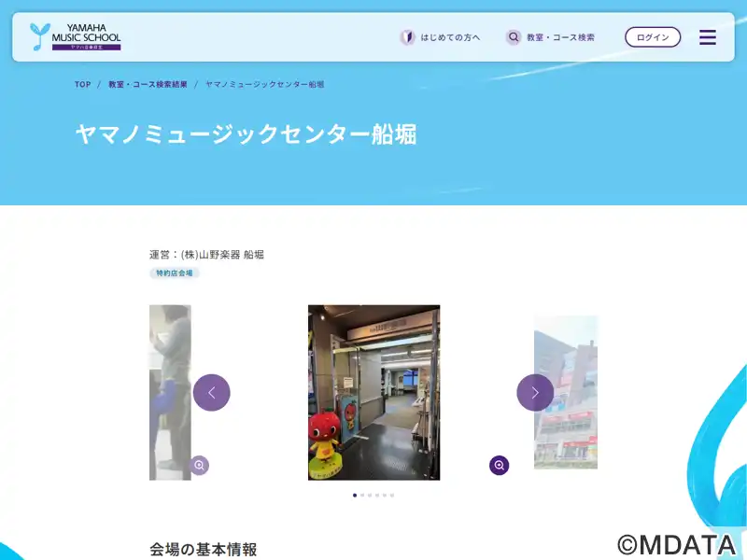The image size is (747, 560).
Task: Open 教室・コース検索結果 breadcrumb
Action: click(148, 84)
